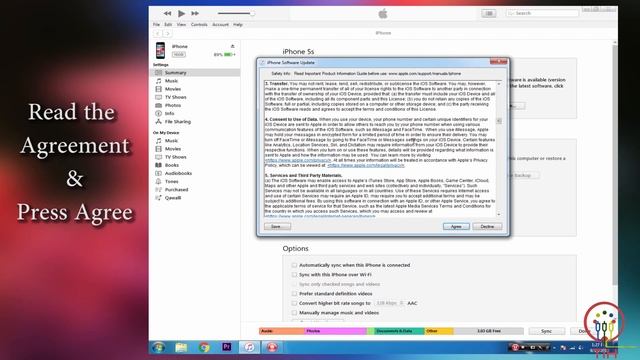Image resolution: width=640 pixels, height=360 pixels.
Task: Click the speaker volume icon in system tray
Action: click(580, 348)
